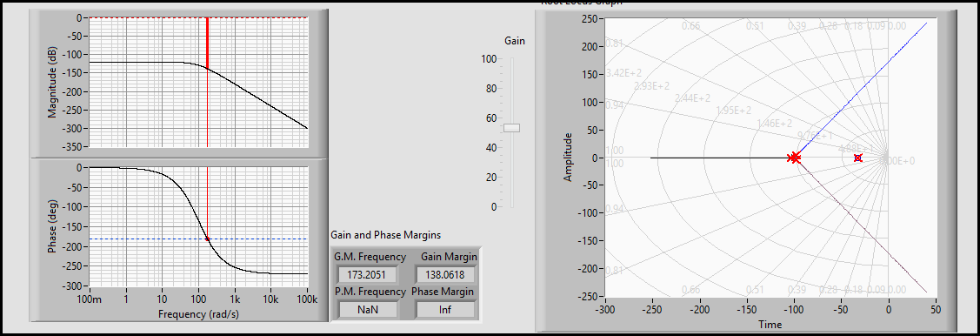Click the Frequency (rad/s) axis label

pyautogui.click(x=199, y=312)
